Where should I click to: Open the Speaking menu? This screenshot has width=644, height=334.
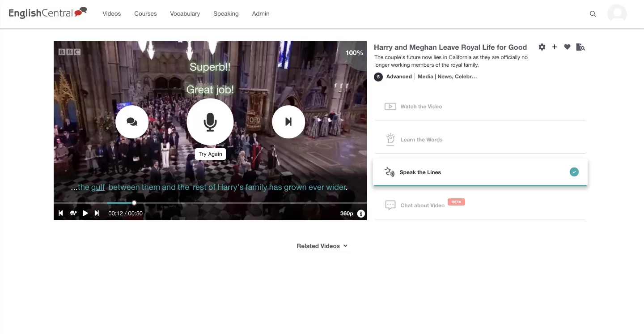coord(226,14)
